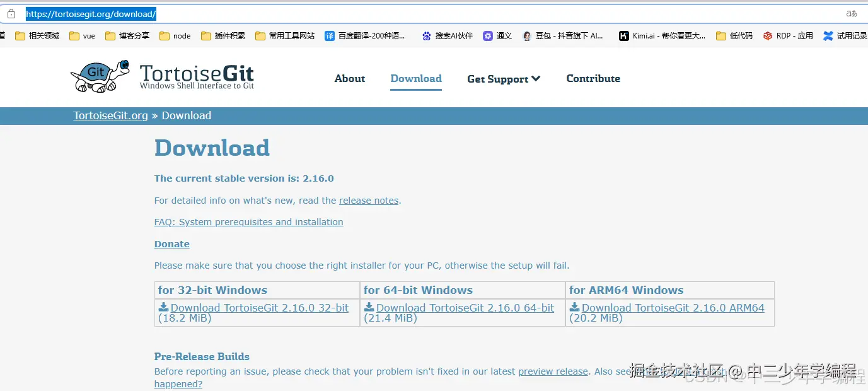
Task: Click the '(21.4 MiB)' size text
Action: (390, 318)
